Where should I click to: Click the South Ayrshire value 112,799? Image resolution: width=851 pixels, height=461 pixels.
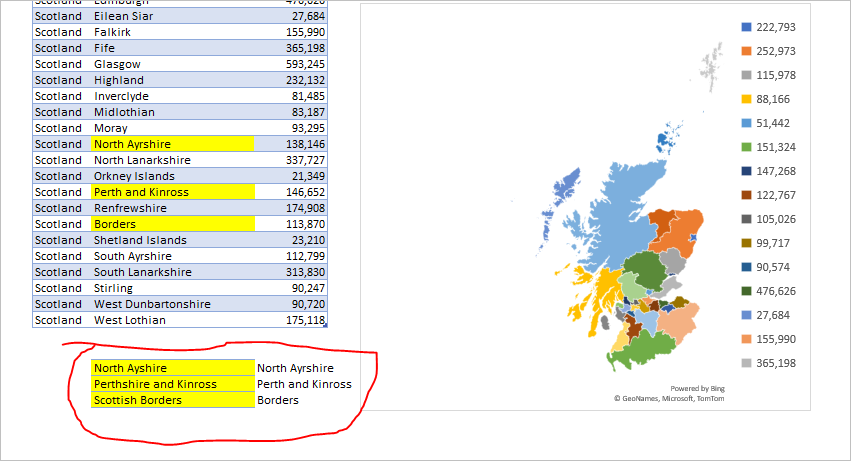click(305, 256)
